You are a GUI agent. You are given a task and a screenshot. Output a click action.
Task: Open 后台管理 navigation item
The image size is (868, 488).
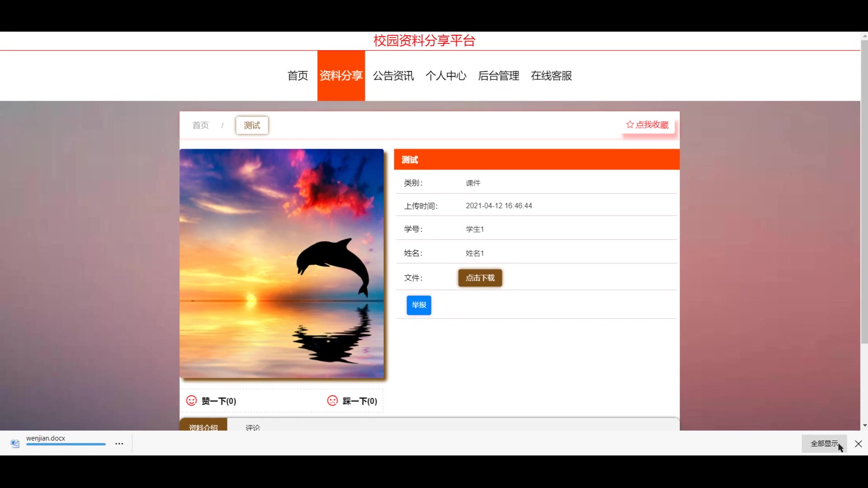[x=499, y=75]
